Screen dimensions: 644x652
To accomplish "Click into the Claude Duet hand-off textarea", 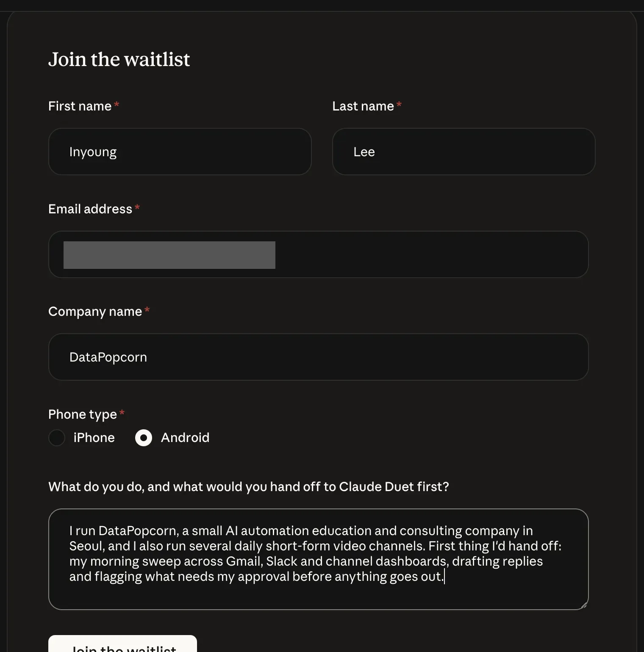I will (319, 559).
